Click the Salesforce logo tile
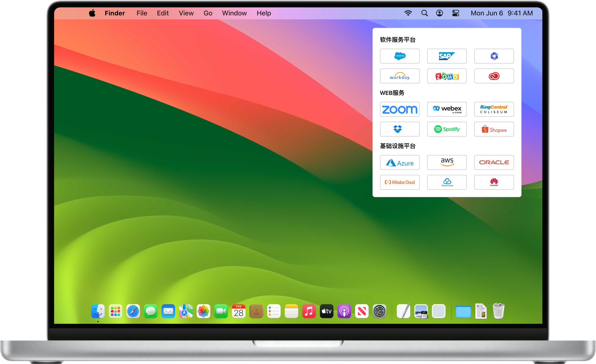The image size is (596, 364). click(x=400, y=56)
